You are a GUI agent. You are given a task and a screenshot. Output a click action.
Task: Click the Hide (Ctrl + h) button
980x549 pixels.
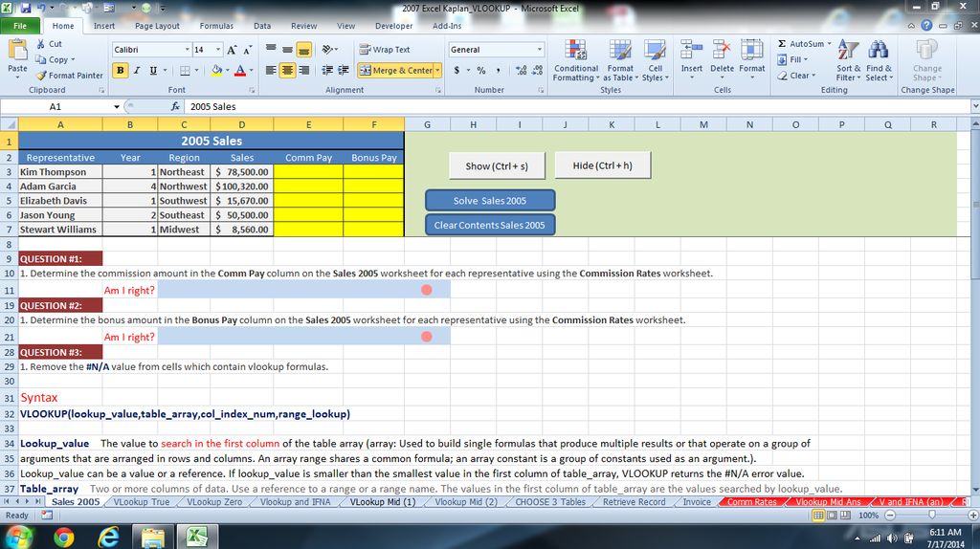[602, 165]
